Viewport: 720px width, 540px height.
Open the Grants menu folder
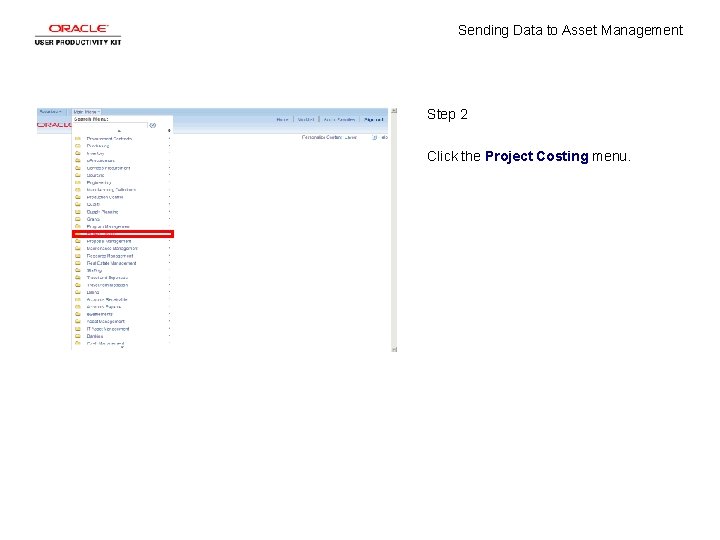pyautogui.click(x=93, y=219)
